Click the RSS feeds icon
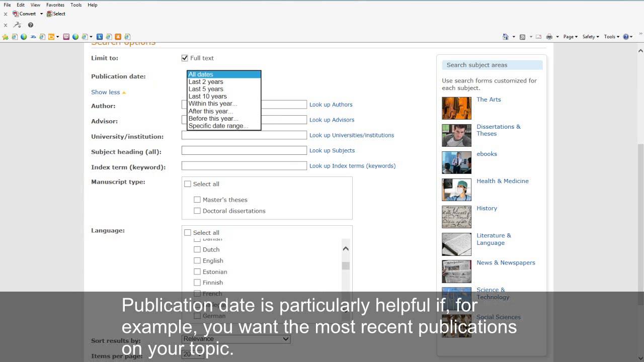644x362 pixels. pyautogui.click(x=523, y=37)
